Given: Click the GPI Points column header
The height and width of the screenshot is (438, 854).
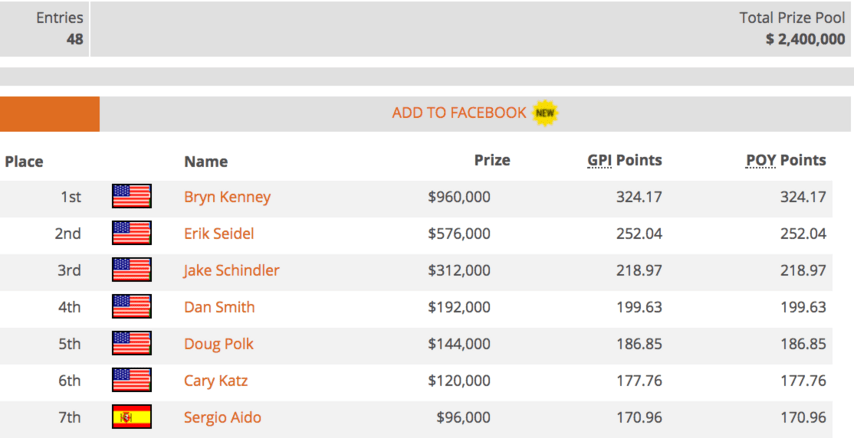Looking at the screenshot, I should (x=625, y=160).
